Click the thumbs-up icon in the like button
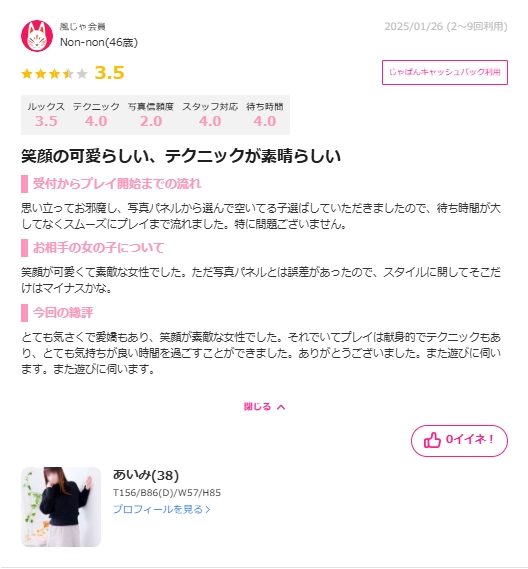The height and width of the screenshot is (569, 528). coord(432,440)
